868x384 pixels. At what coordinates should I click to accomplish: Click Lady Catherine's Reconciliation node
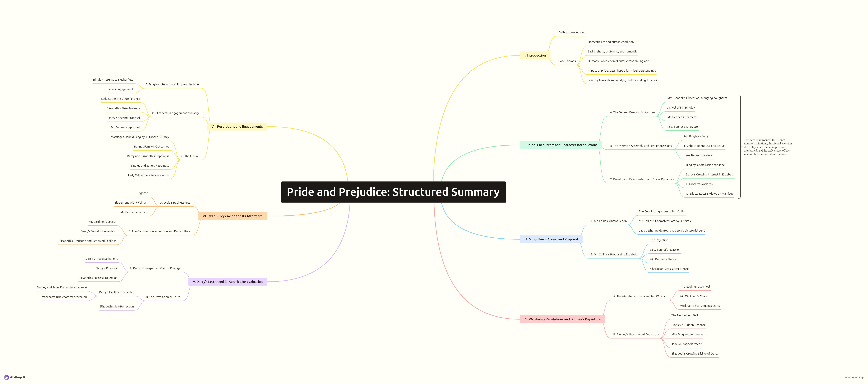pos(149,175)
